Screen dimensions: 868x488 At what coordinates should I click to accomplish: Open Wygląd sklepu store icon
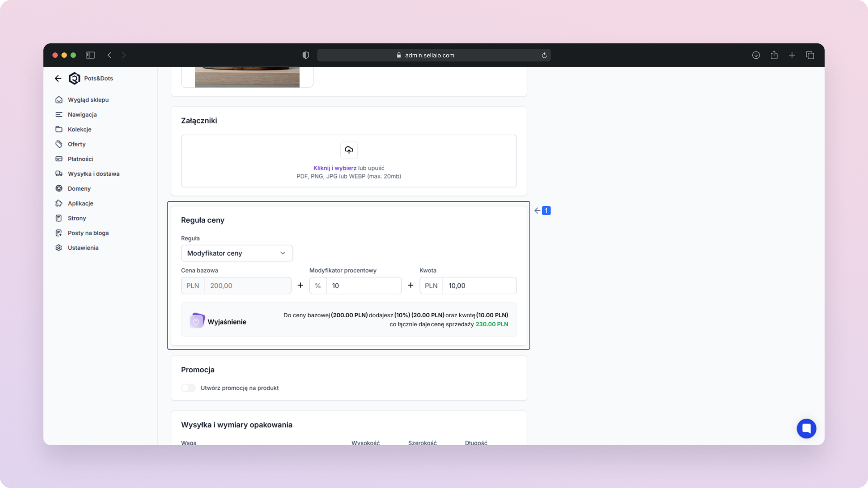[59, 99]
